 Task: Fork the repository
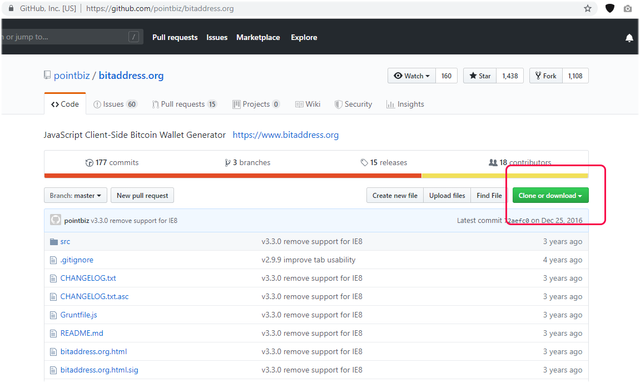click(x=546, y=76)
